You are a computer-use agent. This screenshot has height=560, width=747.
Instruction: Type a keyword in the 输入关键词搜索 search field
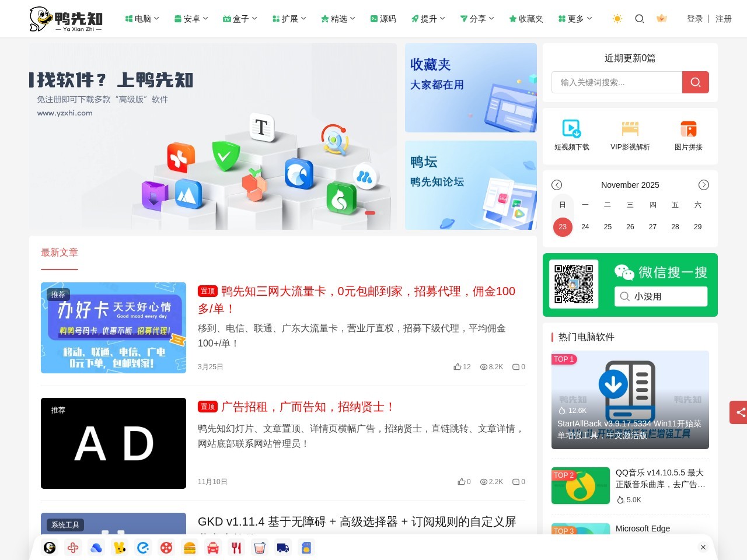coord(616,82)
